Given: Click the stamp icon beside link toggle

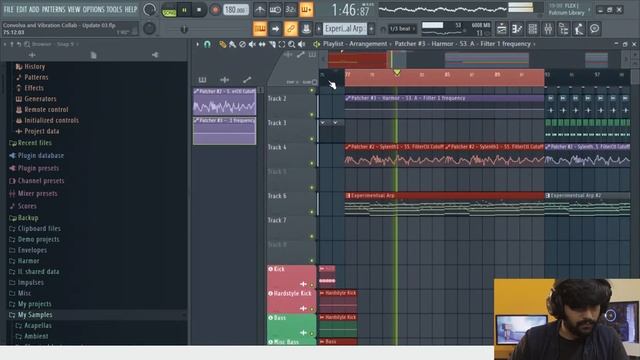Looking at the screenshot, I should click(306, 29).
